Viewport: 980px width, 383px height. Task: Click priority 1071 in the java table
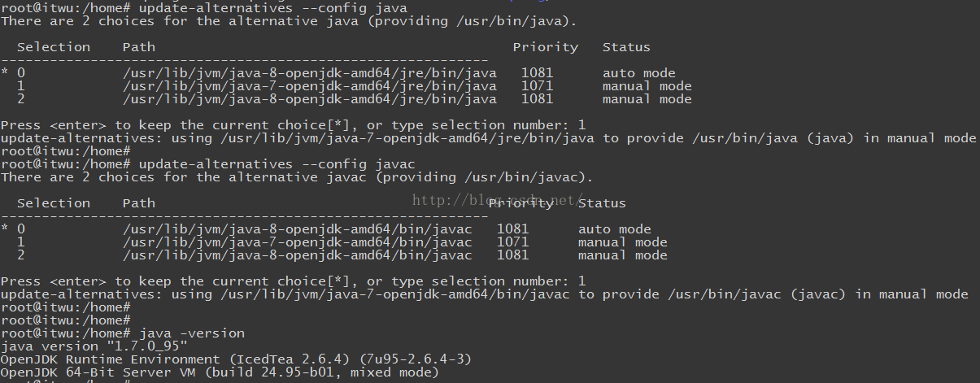(x=537, y=86)
